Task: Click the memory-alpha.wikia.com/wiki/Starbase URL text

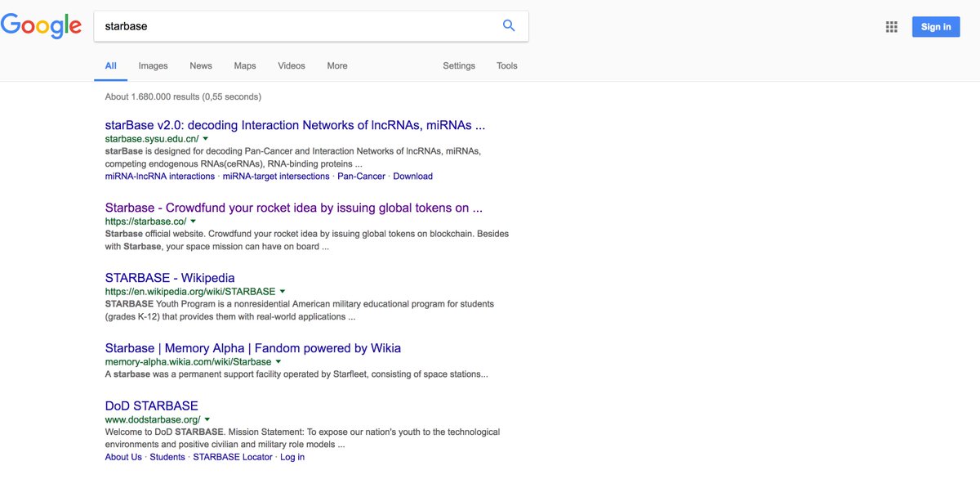Action: tap(188, 361)
